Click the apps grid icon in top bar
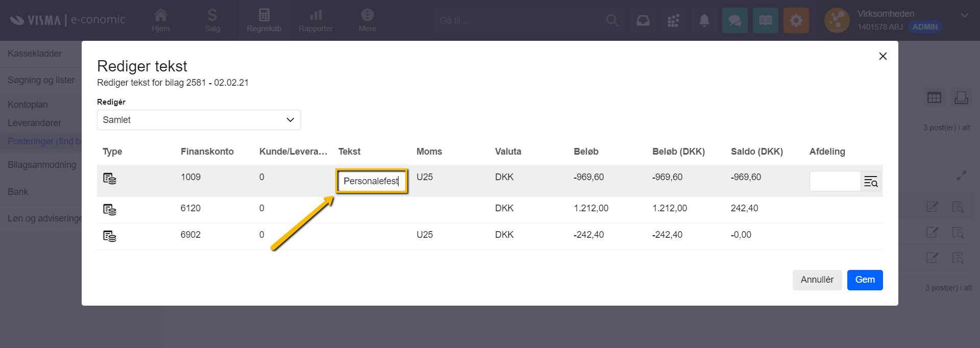Screen dimensions: 980x348 point(673,20)
